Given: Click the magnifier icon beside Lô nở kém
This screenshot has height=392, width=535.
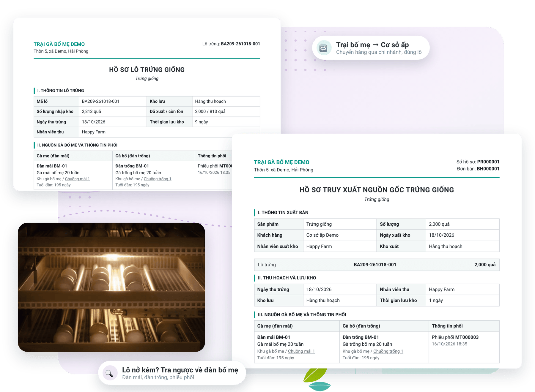Looking at the screenshot, I should coord(109,373).
